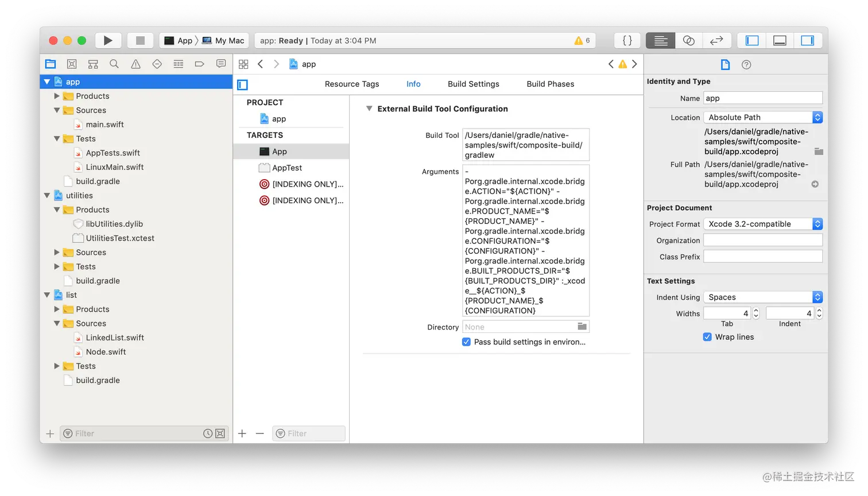Click the jump bar warning icon
This screenshot has width=868, height=496.
(x=622, y=64)
